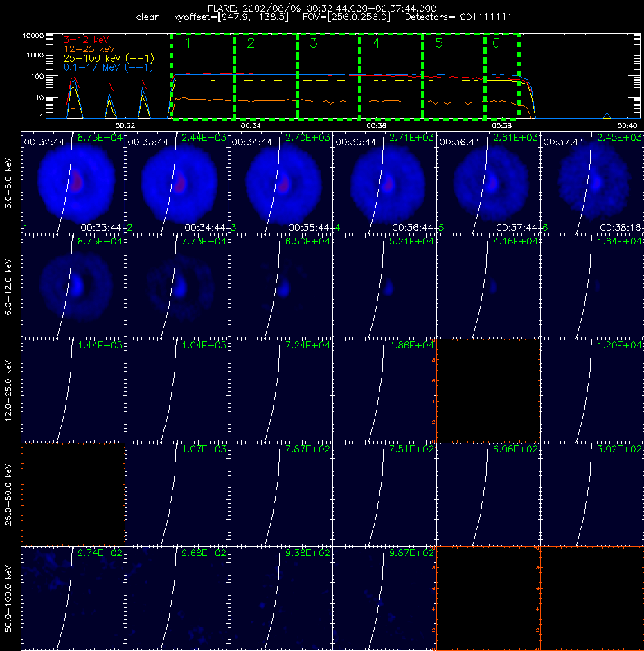
Task: Click the 12.0-25.0 keV row label
Action: click(8, 391)
